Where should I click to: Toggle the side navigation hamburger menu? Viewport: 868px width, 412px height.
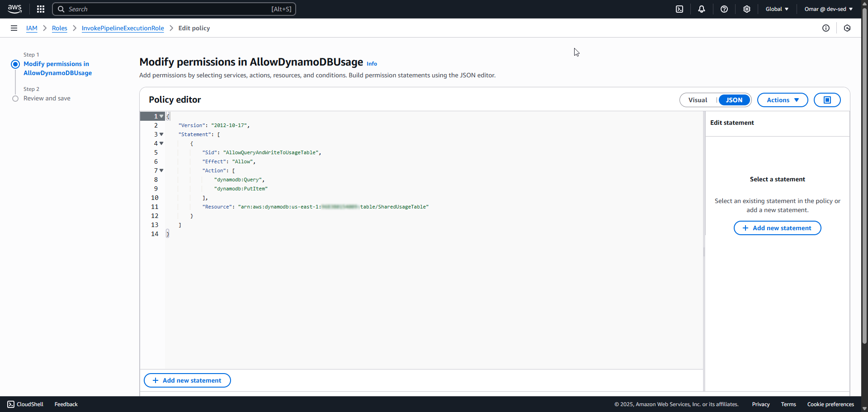tap(14, 28)
